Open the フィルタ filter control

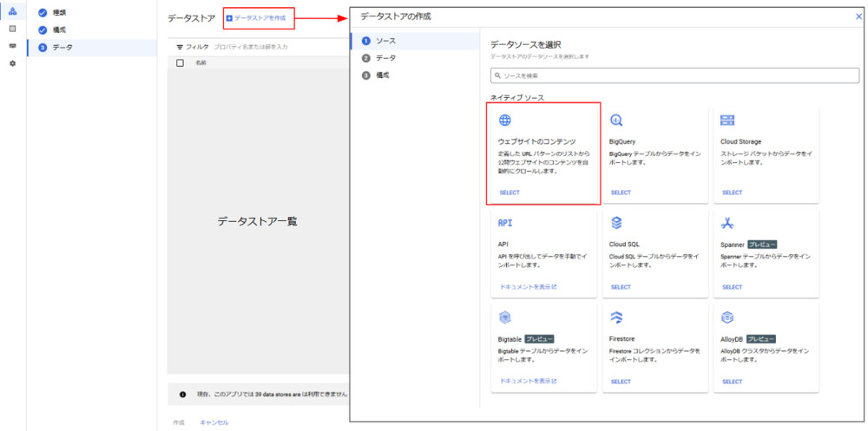tap(192, 47)
